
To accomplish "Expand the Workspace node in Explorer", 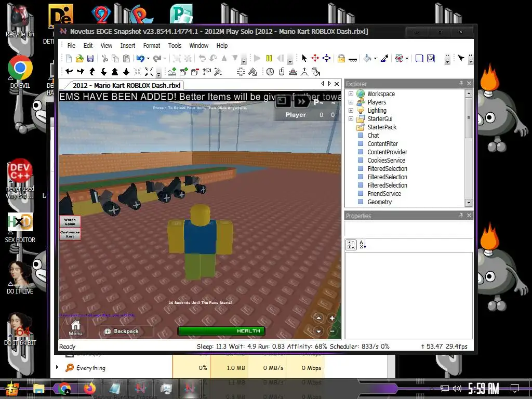I will point(351,94).
